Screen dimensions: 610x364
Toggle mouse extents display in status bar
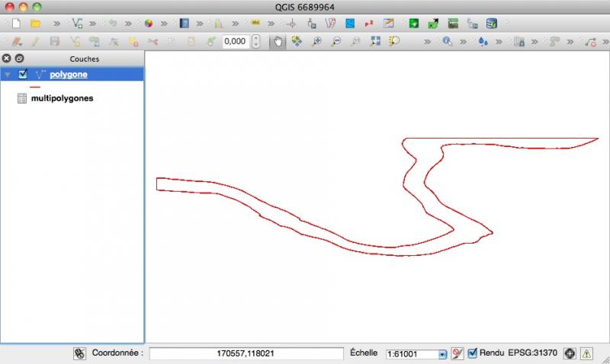[79, 353]
